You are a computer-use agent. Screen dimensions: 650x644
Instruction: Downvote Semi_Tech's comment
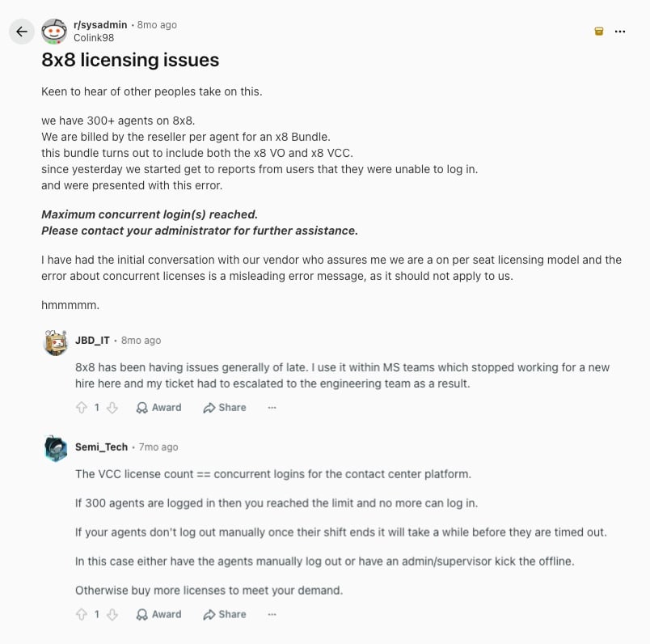point(112,614)
